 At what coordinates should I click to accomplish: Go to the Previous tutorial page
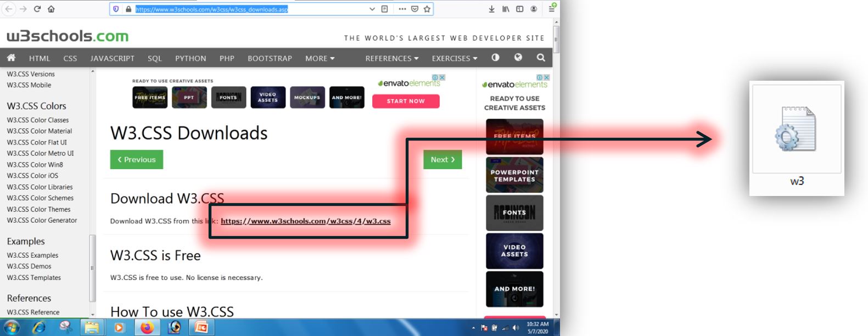137,160
